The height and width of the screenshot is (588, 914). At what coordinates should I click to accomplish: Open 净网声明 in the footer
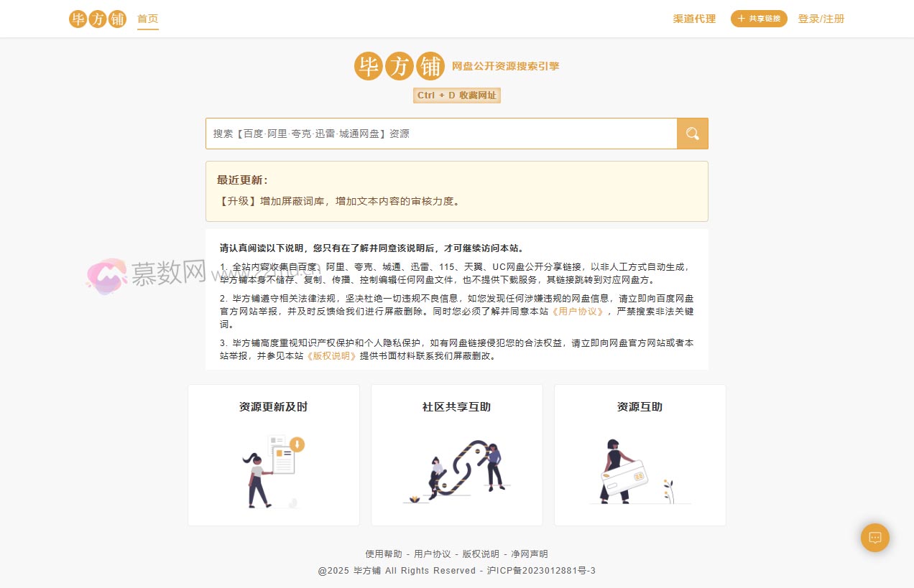tap(530, 554)
